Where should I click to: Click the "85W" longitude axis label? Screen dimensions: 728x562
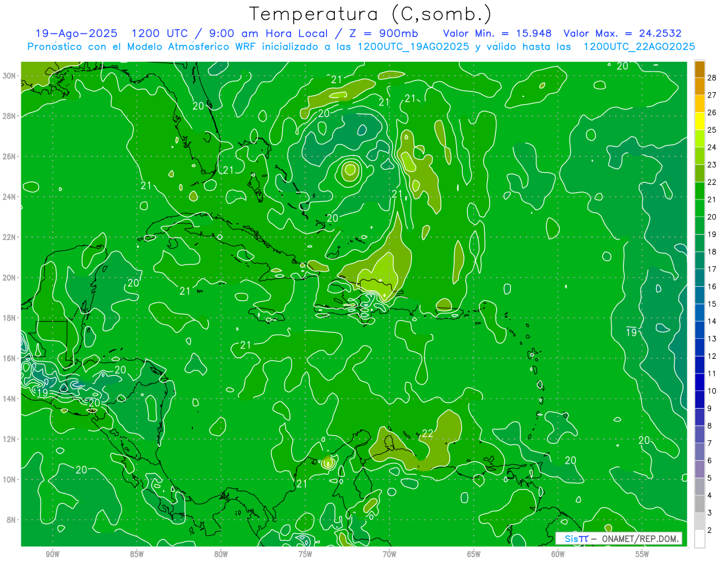(136, 555)
